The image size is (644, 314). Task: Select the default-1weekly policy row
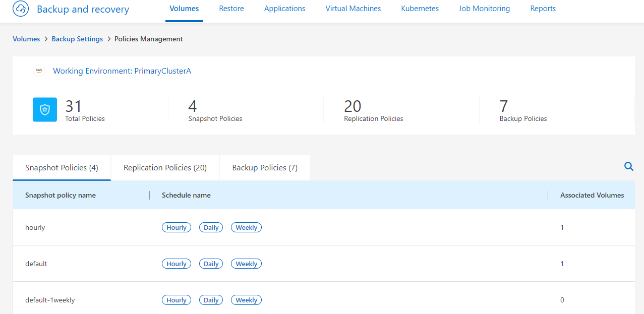(x=50, y=300)
